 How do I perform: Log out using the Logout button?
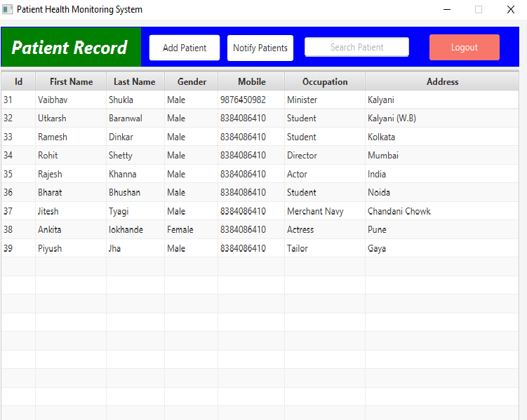[x=464, y=48]
